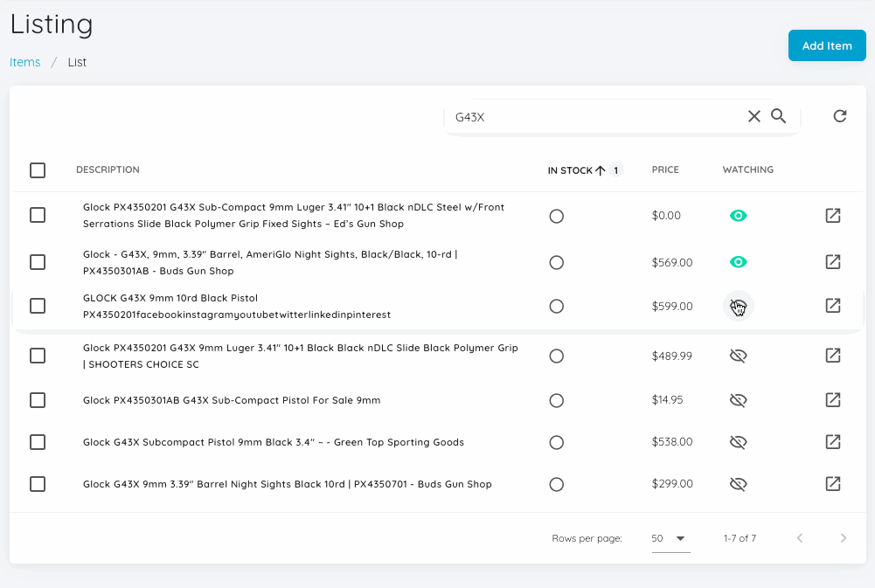The width and height of the screenshot is (875, 588).
Task: Click the Green Top Sporting Goods description
Action: 274,442
